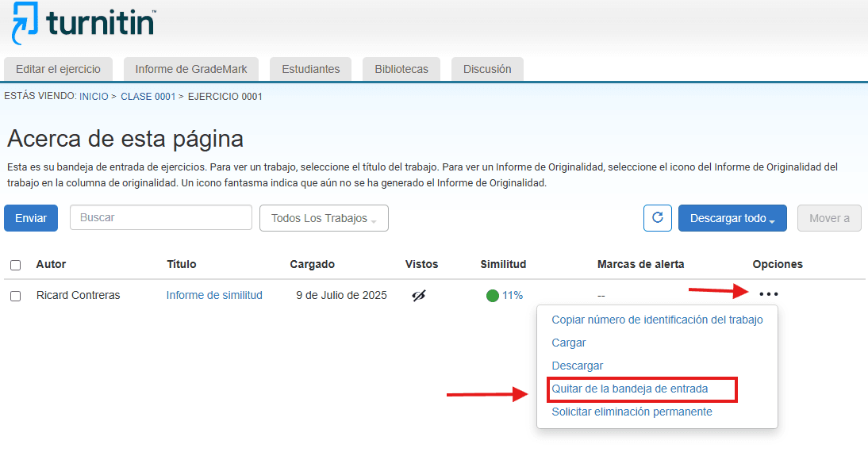Viewport: 868px width, 452px height.
Task: Choose Quitar de la bandeja de entrada
Action: [x=630, y=389]
